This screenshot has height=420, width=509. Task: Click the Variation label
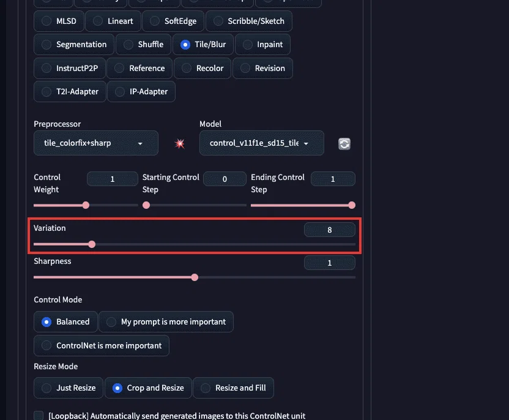50,228
